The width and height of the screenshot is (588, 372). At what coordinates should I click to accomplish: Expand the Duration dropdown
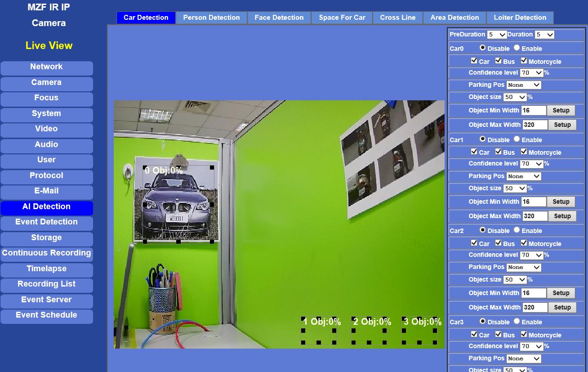click(544, 35)
